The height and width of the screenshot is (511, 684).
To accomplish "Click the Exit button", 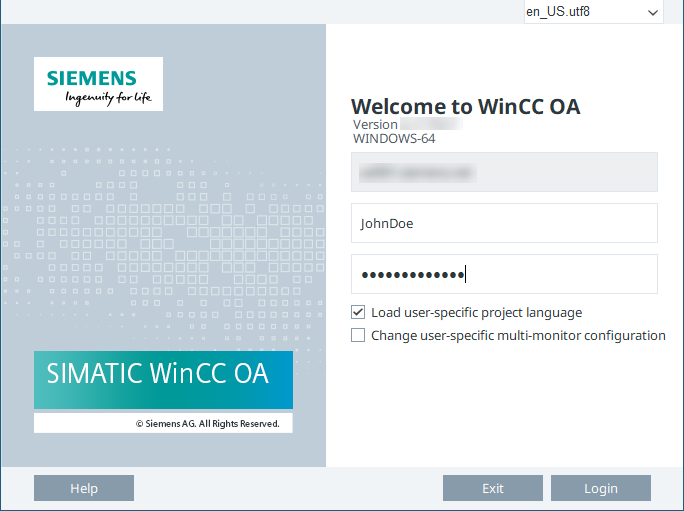I will coord(493,488).
